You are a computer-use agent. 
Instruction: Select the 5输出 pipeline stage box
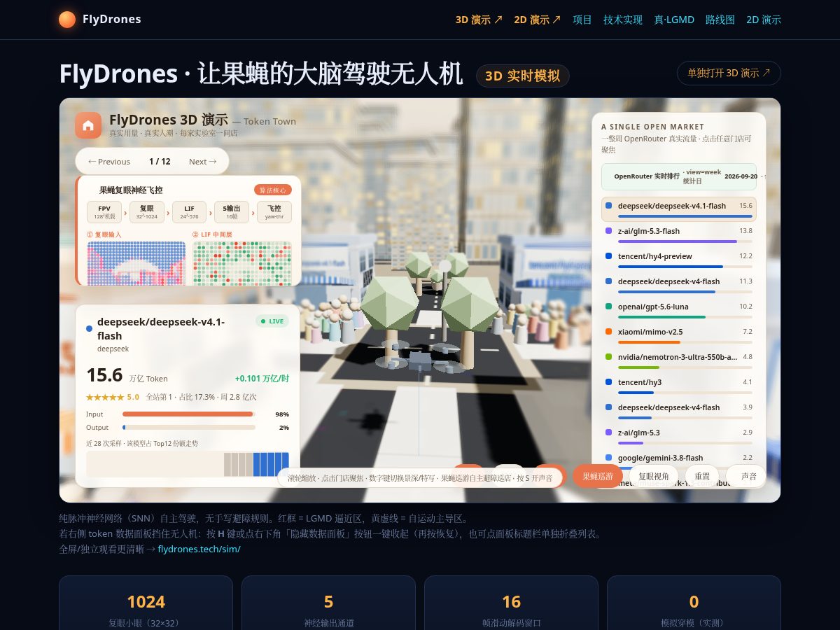pos(232,212)
